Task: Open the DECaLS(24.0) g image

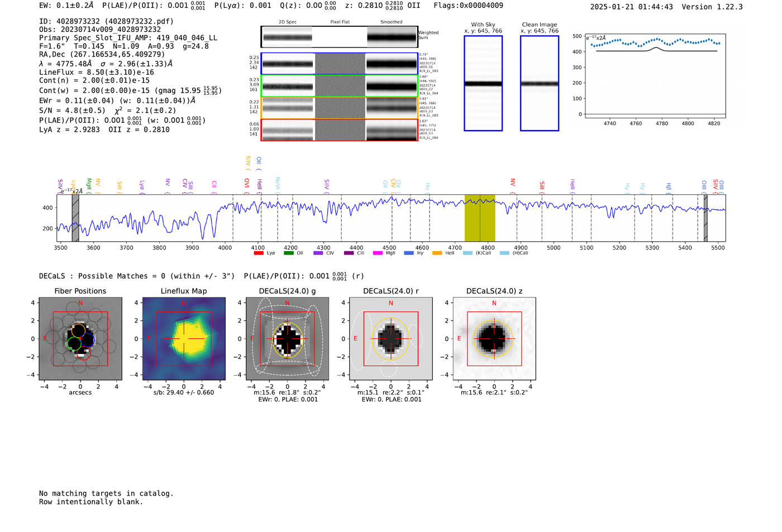Action: point(287,339)
